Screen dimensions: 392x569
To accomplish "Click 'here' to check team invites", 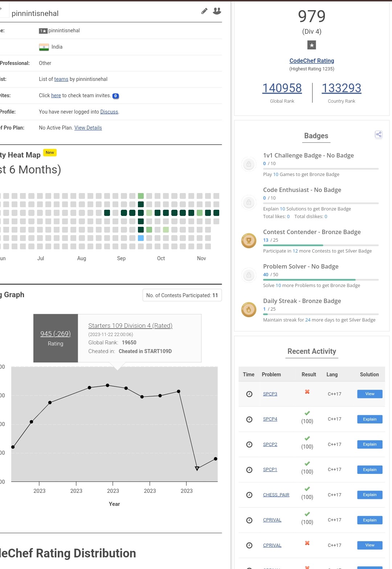I will pyautogui.click(x=56, y=95).
